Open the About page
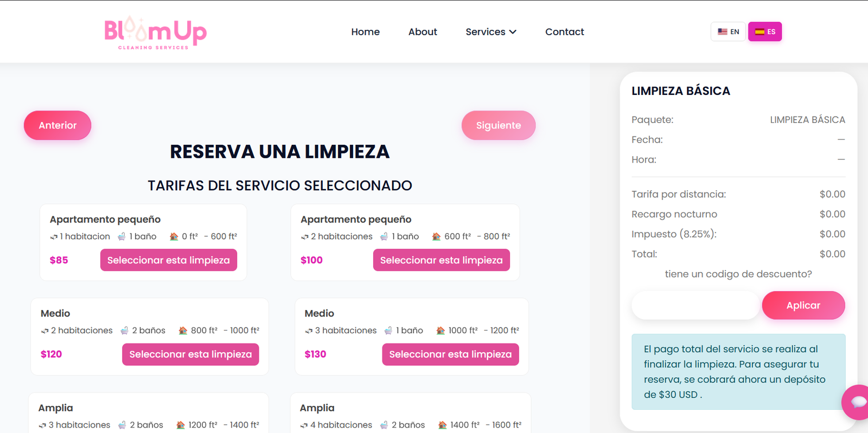 (423, 32)
